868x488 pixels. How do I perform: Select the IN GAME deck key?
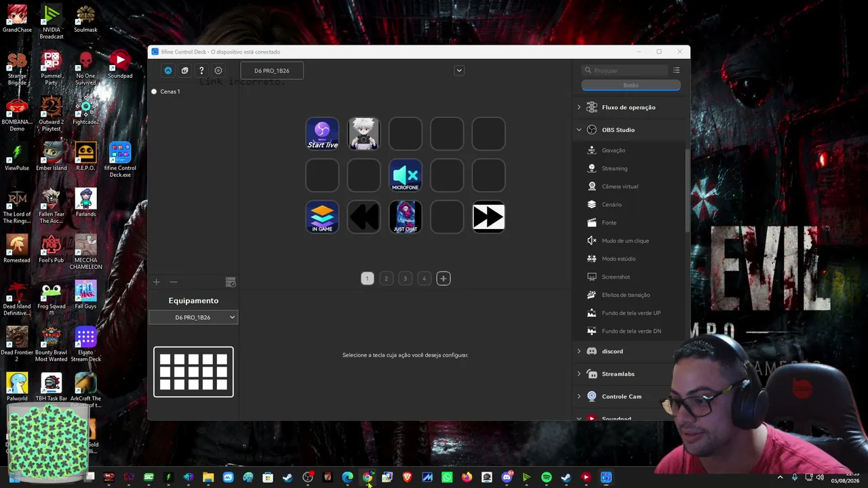coord(322,217)
